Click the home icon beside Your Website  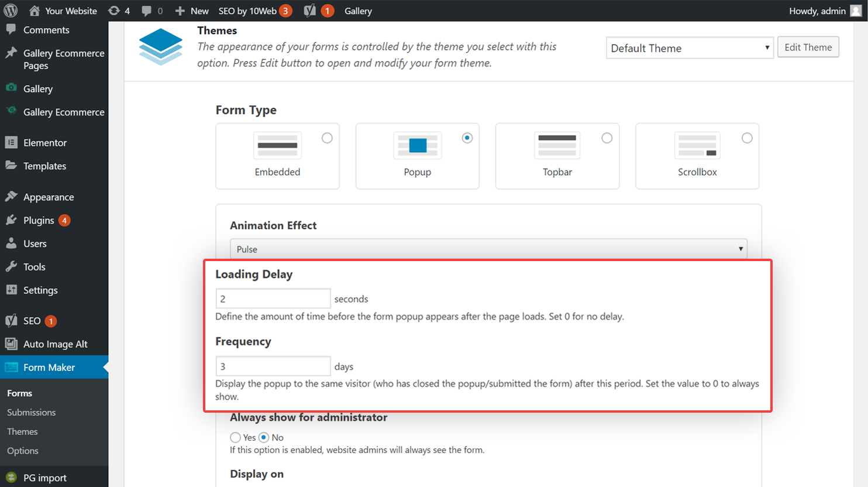(35, 11)
